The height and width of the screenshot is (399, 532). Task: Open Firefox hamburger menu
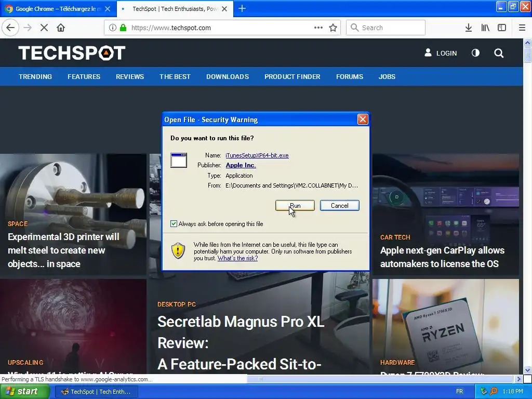[522, 28]
